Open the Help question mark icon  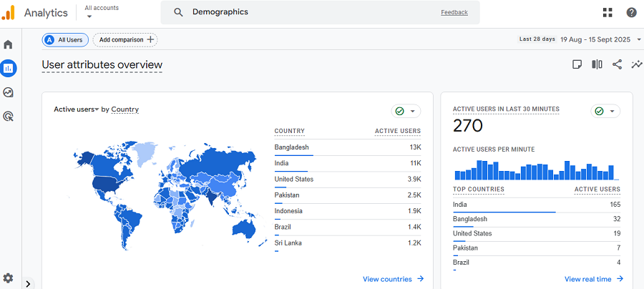[631, 12]
